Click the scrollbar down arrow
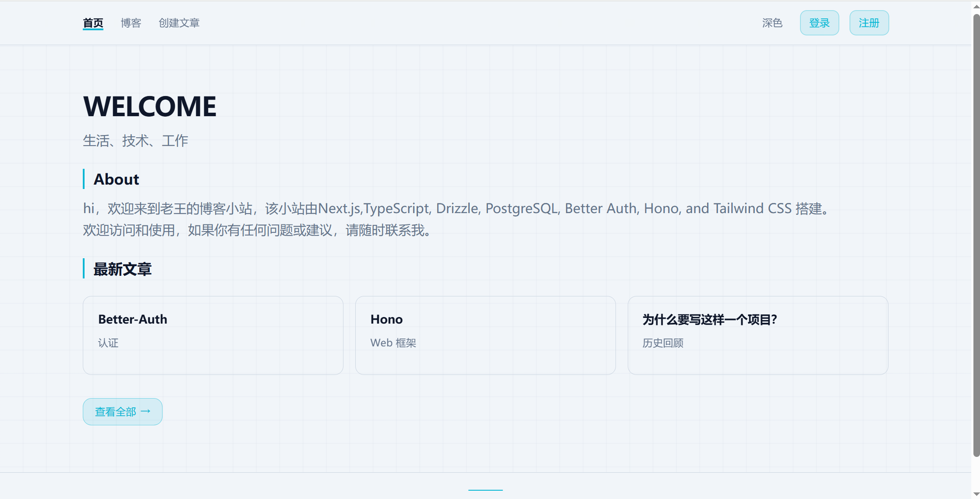The height and width of the screenshot is (499, 980). (976, 494)
